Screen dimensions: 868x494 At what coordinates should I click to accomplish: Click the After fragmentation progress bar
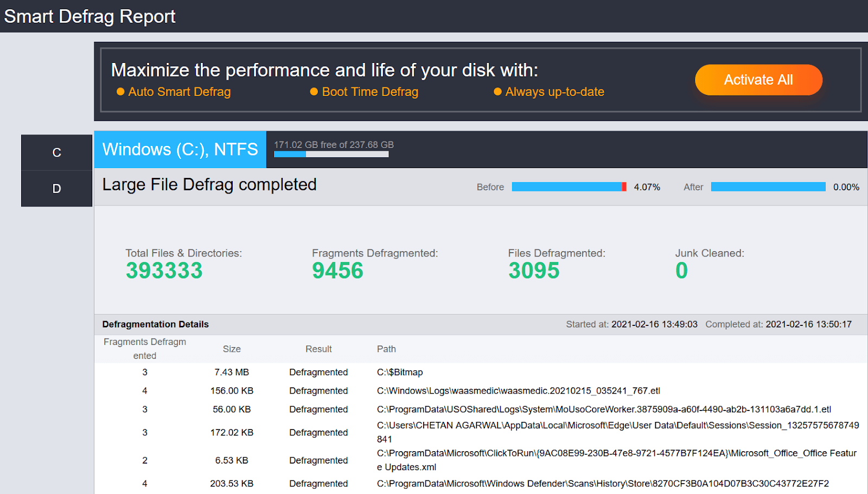click(767, 187)
